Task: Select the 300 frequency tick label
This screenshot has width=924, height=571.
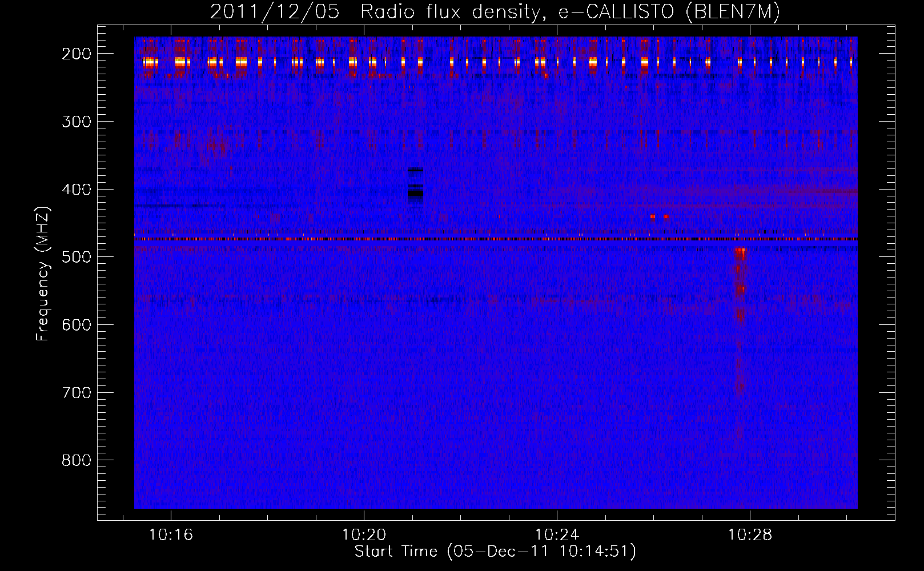Action: click(x=77, y=122)
